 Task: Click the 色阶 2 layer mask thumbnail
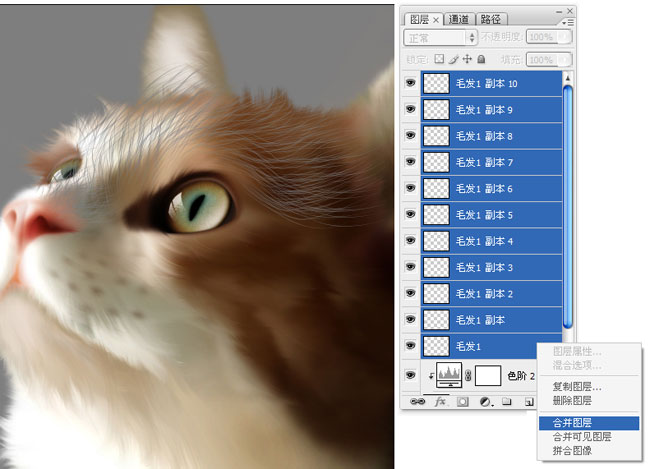click(x=487, y=376)
